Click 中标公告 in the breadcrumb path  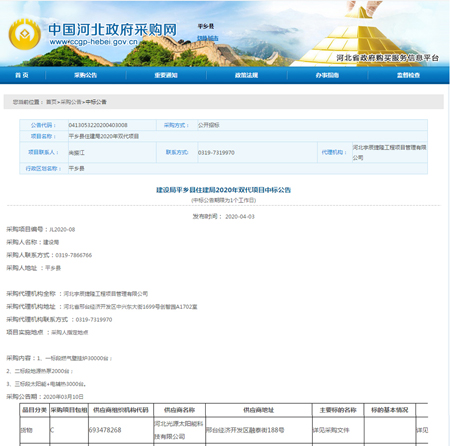pos(96,102)
